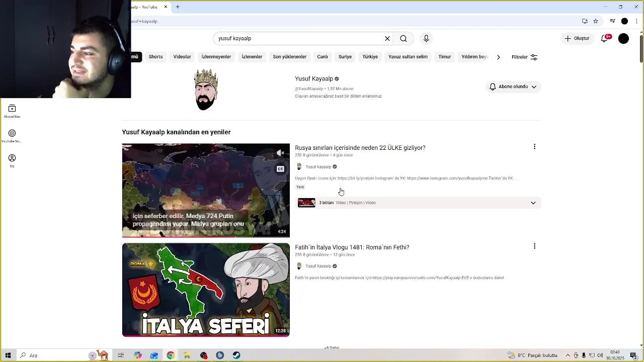
Task: Open Outlook from the taskbar
Action: click(x=154, y=355)
